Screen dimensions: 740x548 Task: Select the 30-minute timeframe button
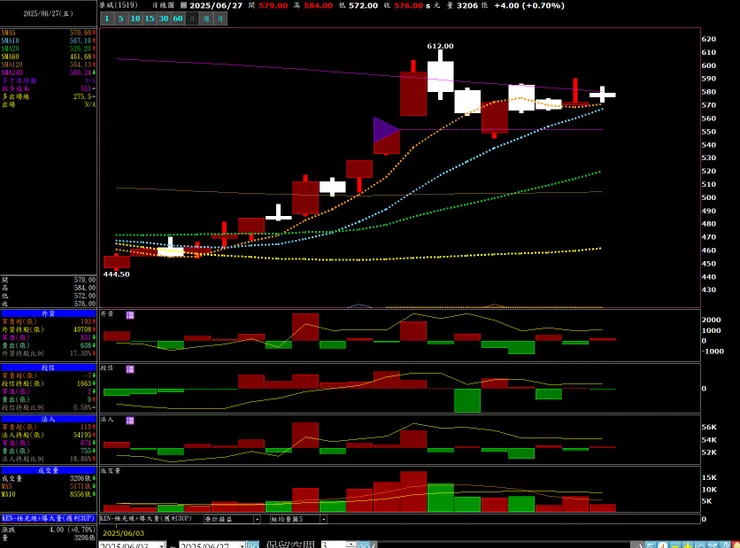point(164,18)
